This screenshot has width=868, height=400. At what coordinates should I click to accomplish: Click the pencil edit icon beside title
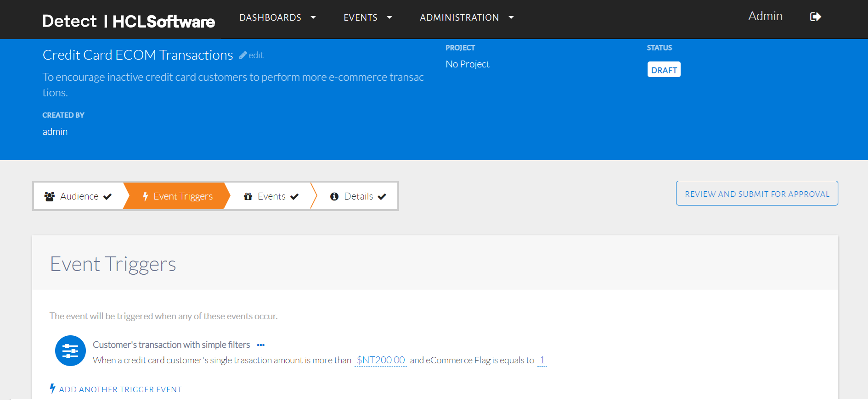pos(243,55)
